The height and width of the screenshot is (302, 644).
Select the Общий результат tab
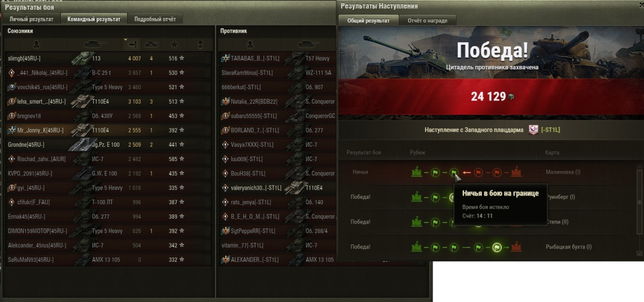pos(369,20)
